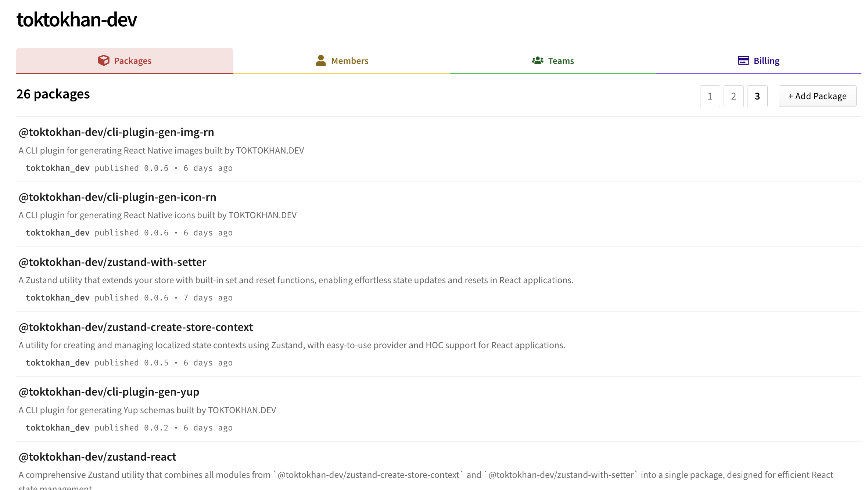Viewport: 868px width, 490px height.
Task: Click toktokhan_dev publisher under zustand-with-setter
Action: (58, 298)
